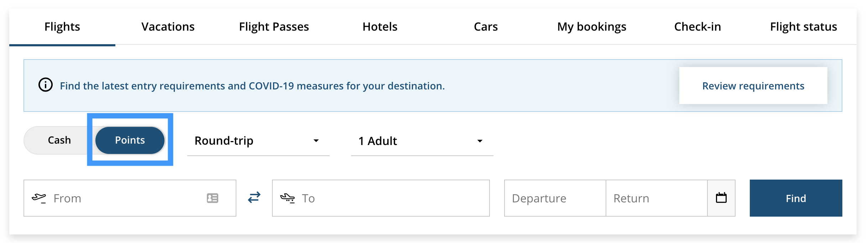Switch to the Vacations tab
The width and height of the screenshot is (868, 243).
168,27
